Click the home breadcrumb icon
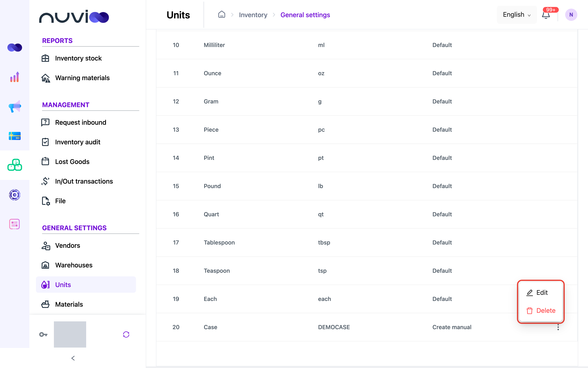The image size is (588, 368). [222, 15]
